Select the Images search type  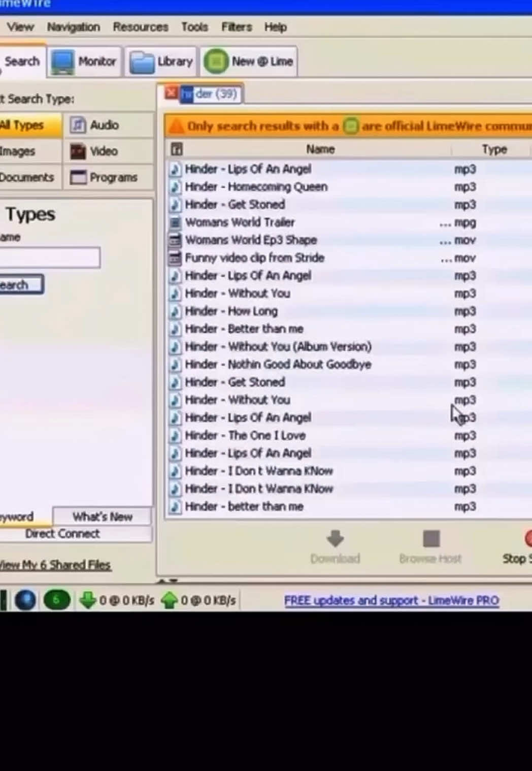30,151
